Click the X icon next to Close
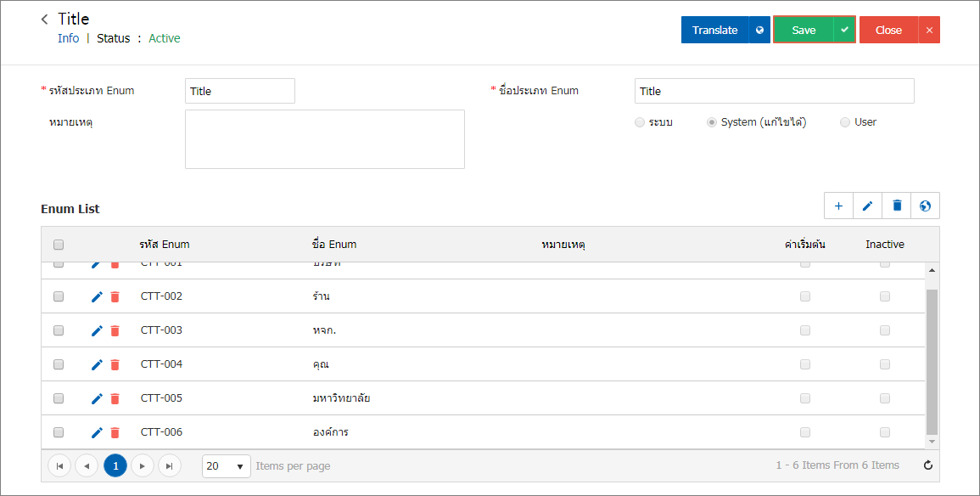 coord(929,30)
